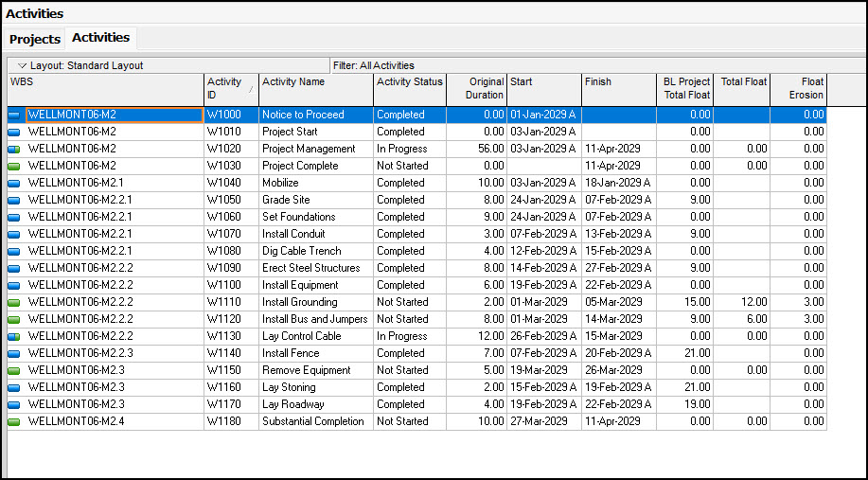Click the blue icon in the Install Equipment row
Viewport: 868px width, 480px height.
[14, 286]
